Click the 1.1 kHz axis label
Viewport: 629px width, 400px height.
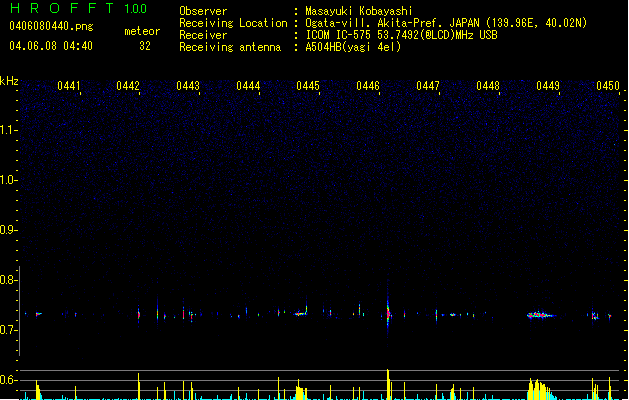pos(8,130)
